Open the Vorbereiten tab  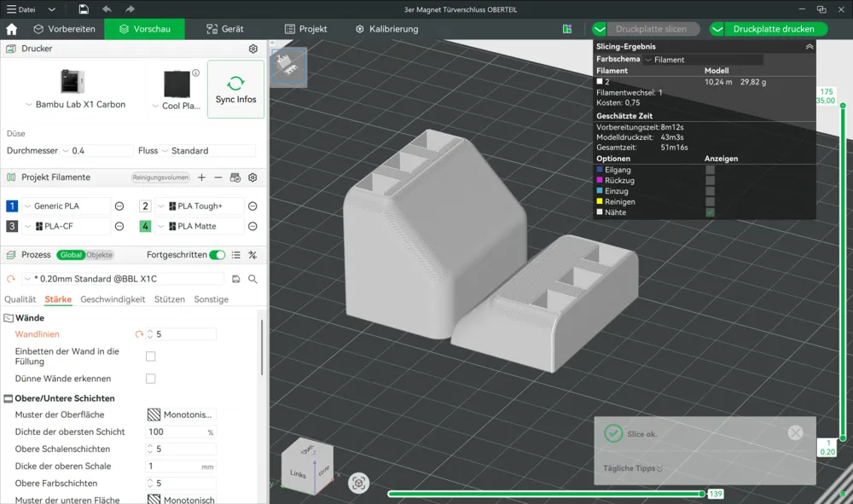point(64,29)
